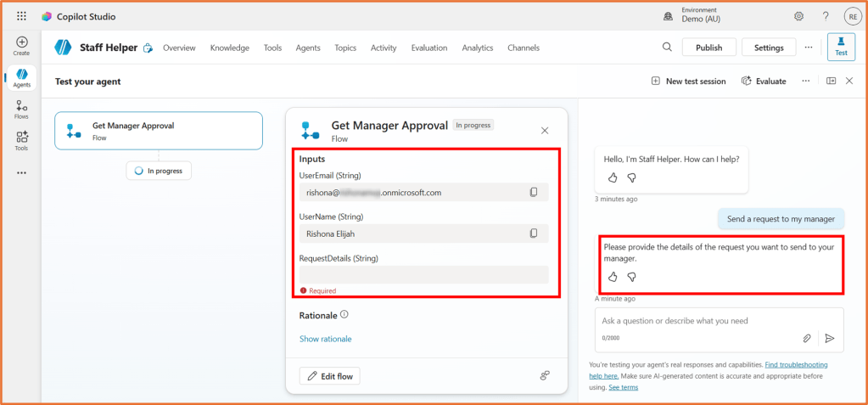
Task: Click the UserName field showing Rishona Elijah
Action: (424, 233)
